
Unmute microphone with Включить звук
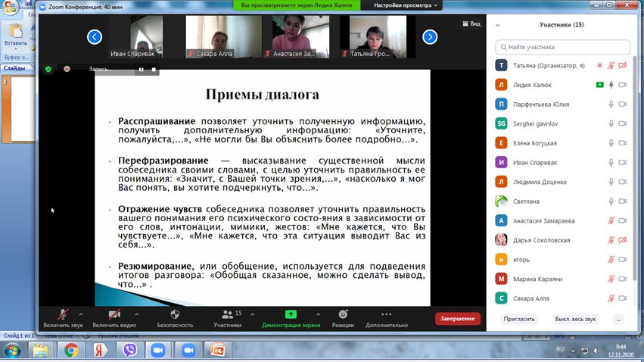[x=63, y=318]
